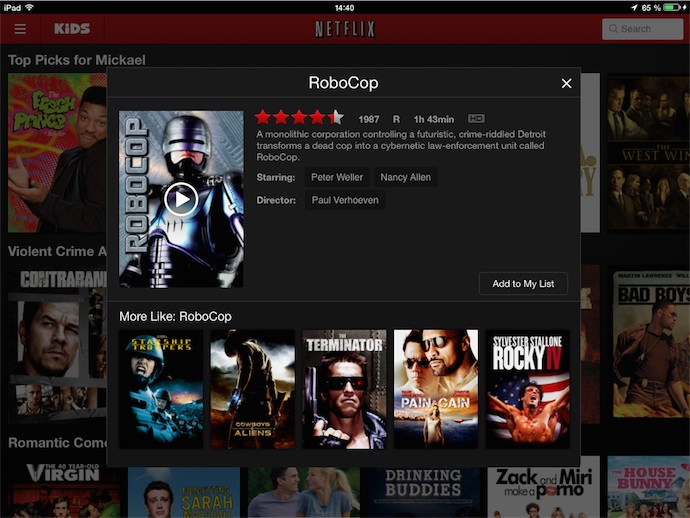Viewport: 690px width, 518px height.
Task: Open the hamburger menu icon
Action: click(20, 29)
